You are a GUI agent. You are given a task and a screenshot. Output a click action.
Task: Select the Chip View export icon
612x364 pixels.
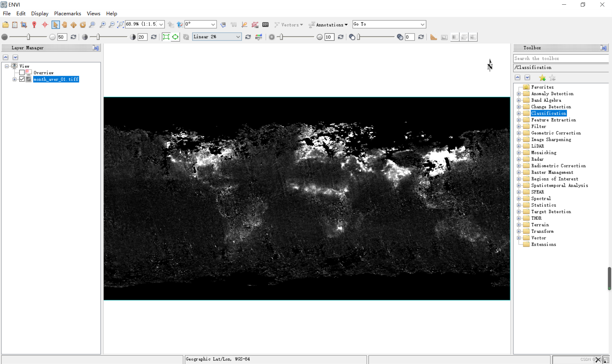coord(24,25)
